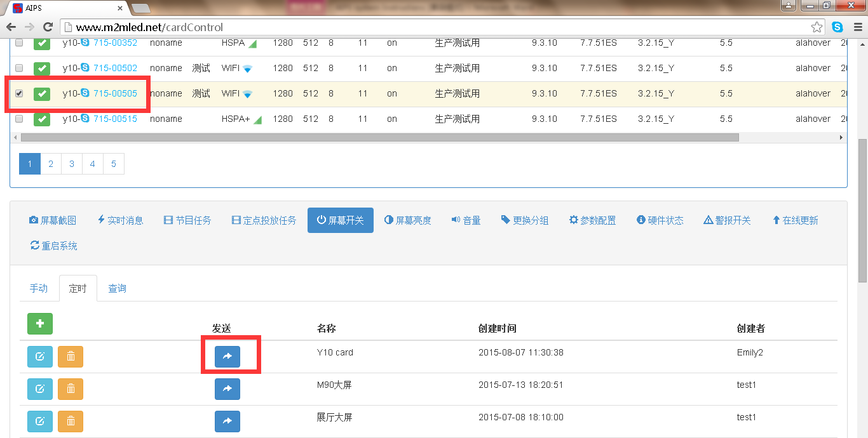The image size is (868, 438).
Task: Click the 重启系统 button
Action: click(x=54, y=246)
